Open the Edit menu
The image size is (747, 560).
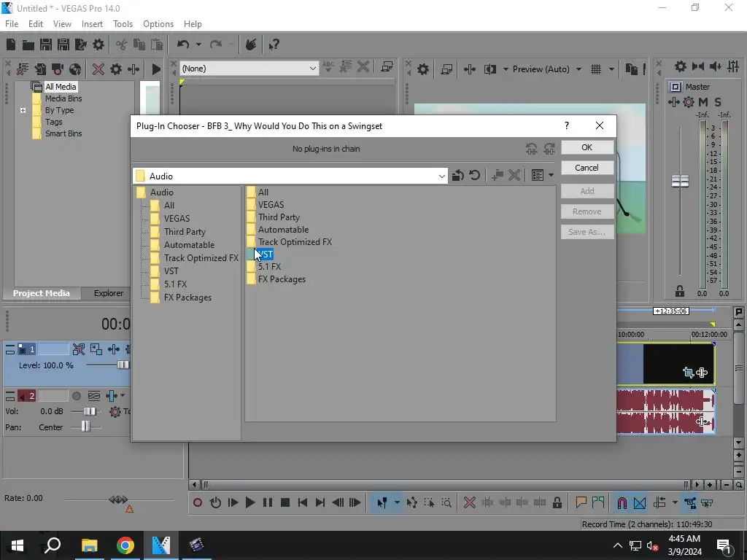pyautogui.click(x=36, y=24)
